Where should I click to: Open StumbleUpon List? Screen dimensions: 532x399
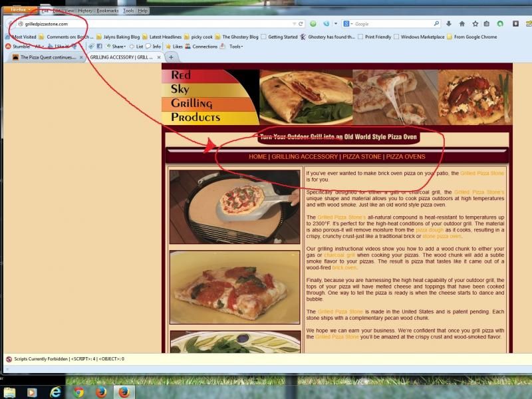click(x=136, y=47)
